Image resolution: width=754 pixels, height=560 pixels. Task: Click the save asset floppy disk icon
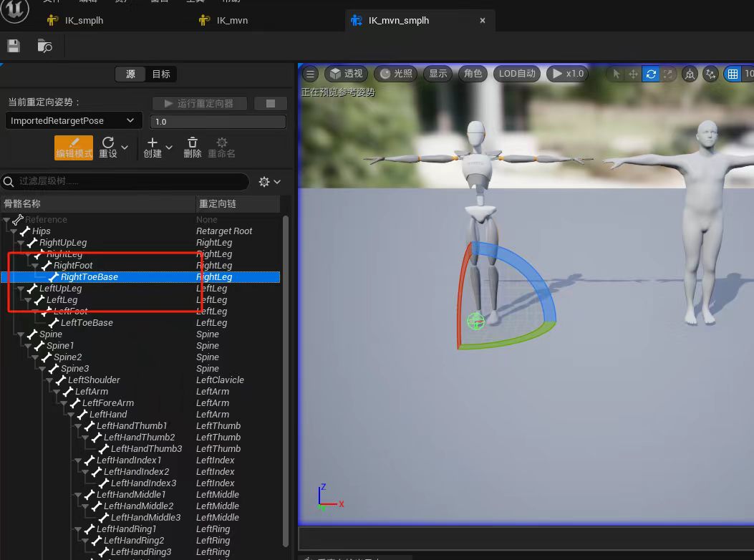click(x=14, y=47)
